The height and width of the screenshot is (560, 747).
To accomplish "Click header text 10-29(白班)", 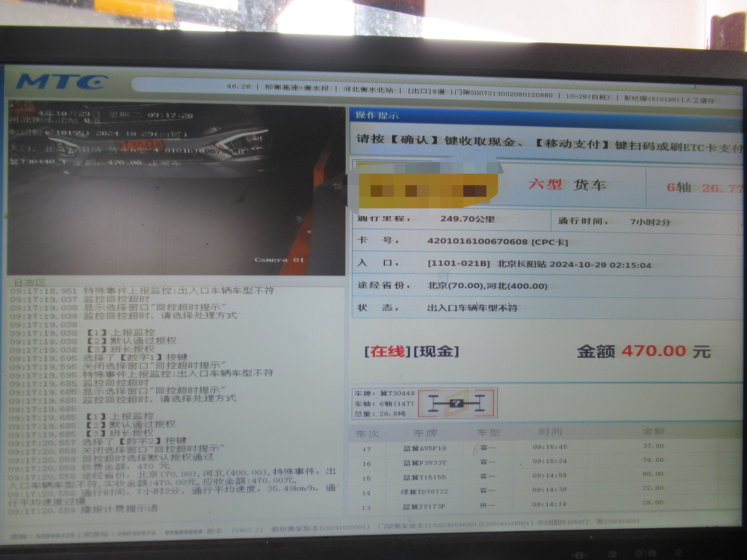I will tap(588, 97).
